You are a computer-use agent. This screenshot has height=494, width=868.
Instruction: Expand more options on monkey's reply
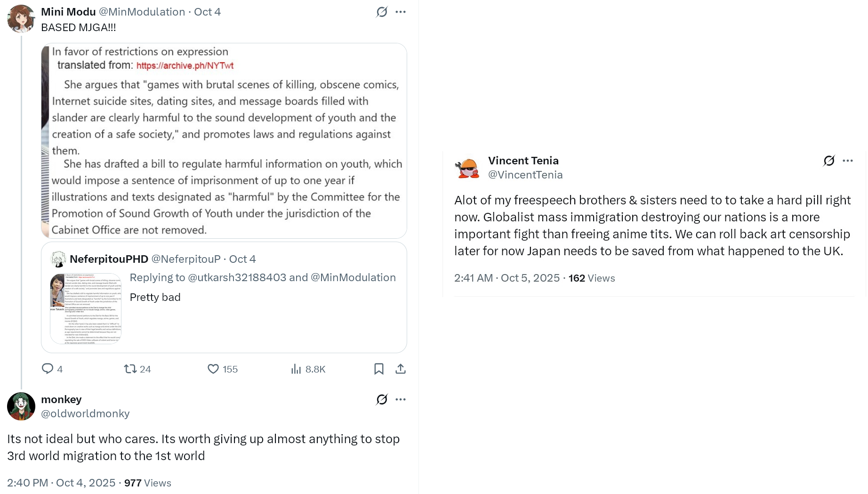point(401,399)
